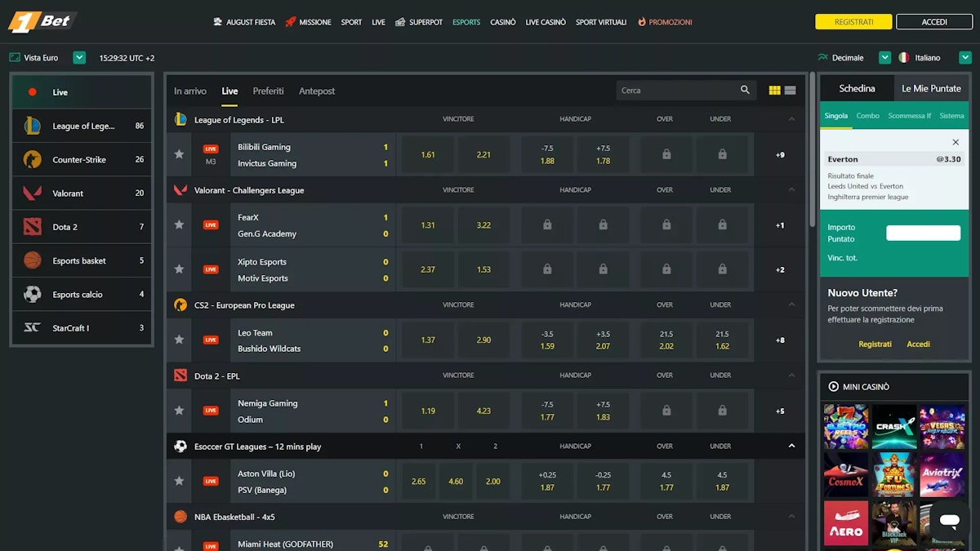Open Dota 2 category in sidebar
The image size is (980, 551).
click(x=82, y=227)
